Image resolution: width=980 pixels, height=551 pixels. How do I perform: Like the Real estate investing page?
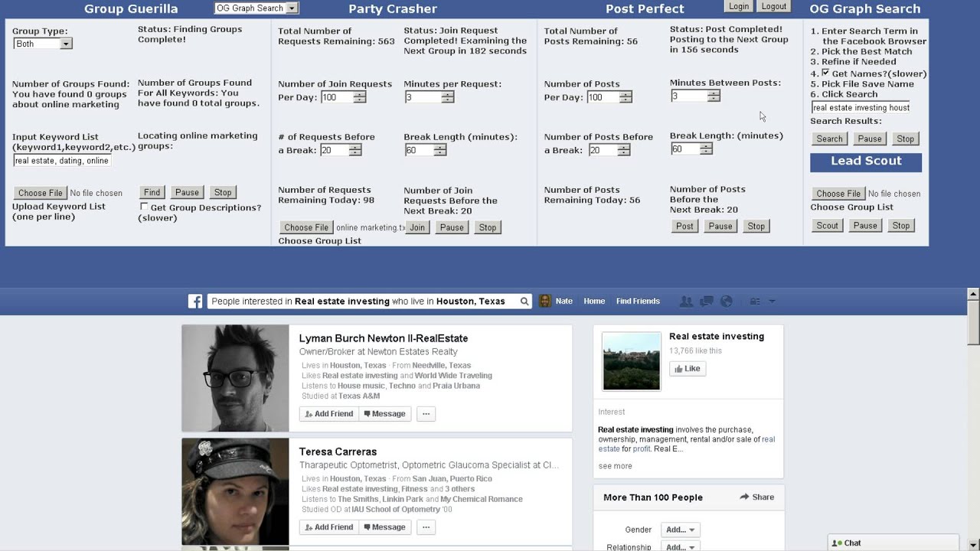pyautogui.click(x=688, y=369)
